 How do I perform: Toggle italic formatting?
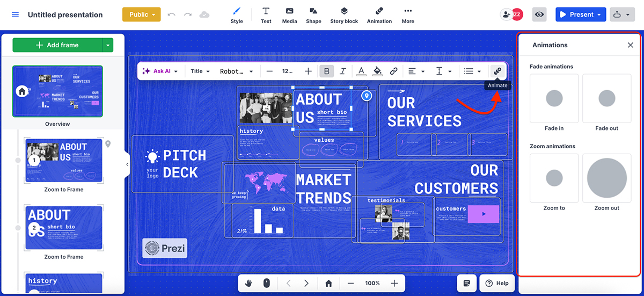click(x=342, y=71)
